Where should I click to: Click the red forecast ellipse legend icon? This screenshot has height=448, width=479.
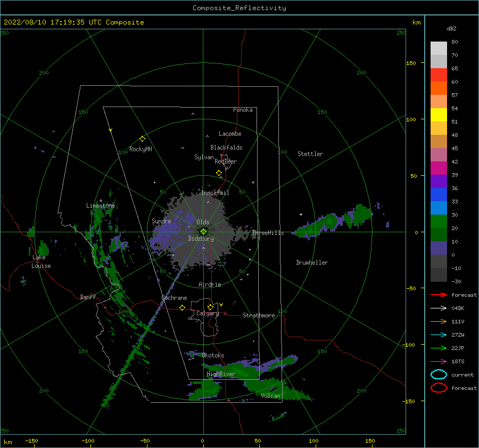[x=439, y=388]
